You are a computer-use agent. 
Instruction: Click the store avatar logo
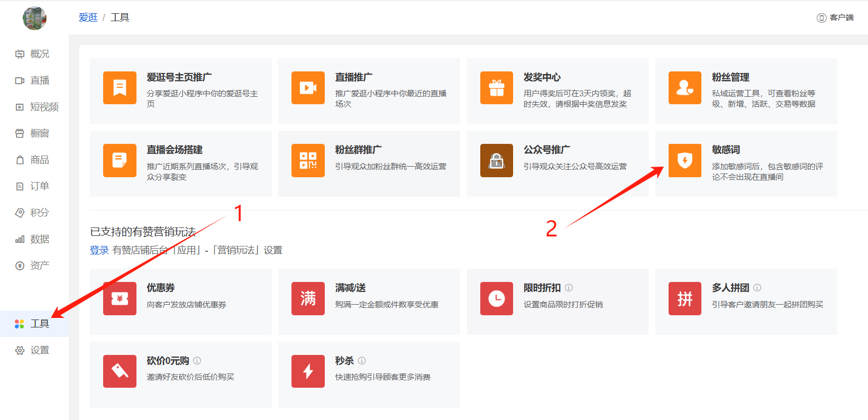coord(34,18)
